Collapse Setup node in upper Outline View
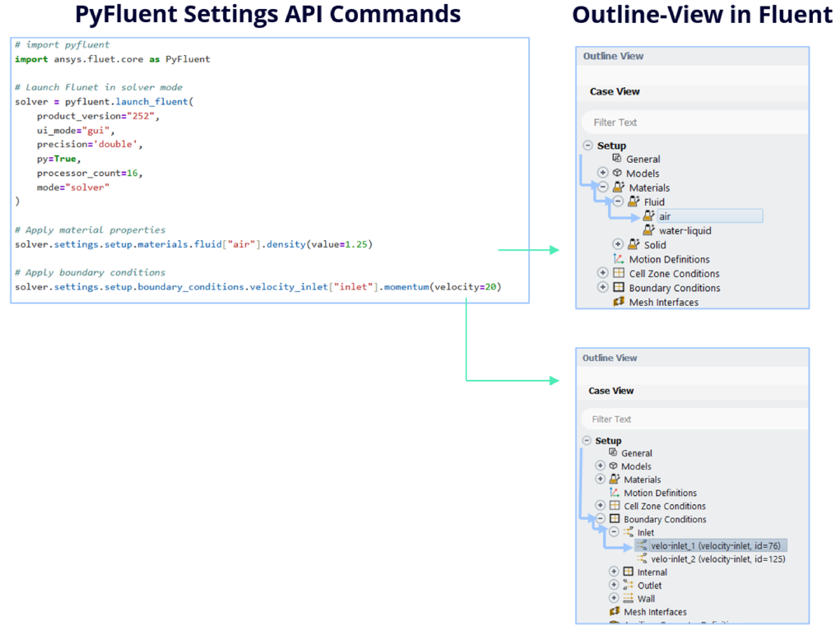840x630 pixels. click(588, 145)
